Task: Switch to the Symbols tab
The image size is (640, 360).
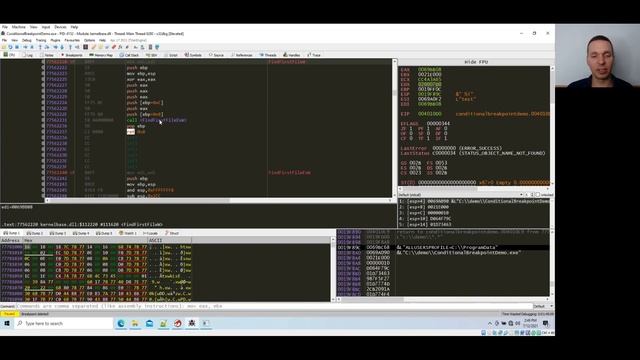Action: click(x=193, y=55)
